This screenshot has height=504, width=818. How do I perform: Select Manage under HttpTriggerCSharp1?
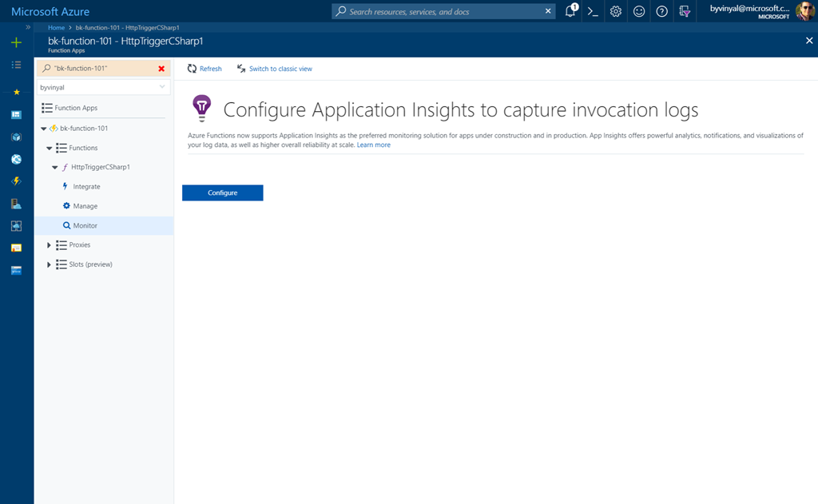tap(85, 206)
